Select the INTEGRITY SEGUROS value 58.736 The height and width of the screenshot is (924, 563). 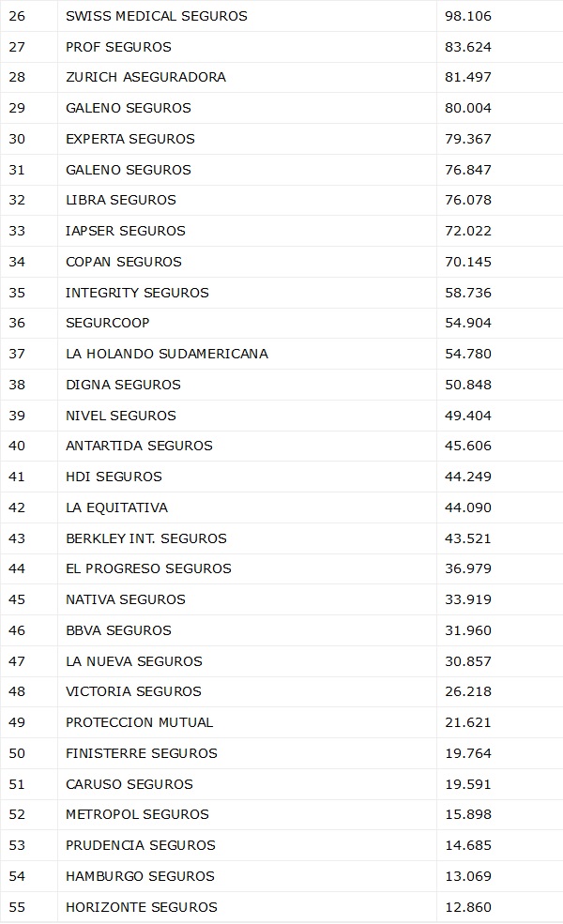point(468,293)
